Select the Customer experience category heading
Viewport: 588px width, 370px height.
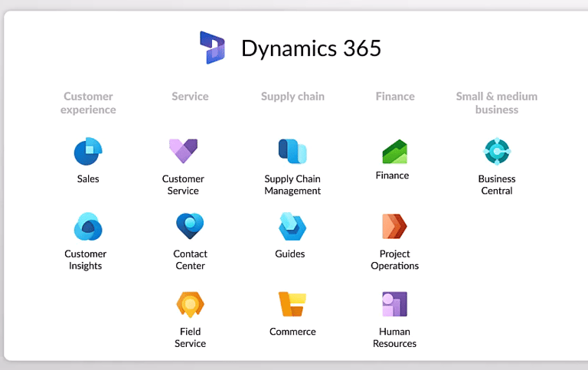pos(88,103)
